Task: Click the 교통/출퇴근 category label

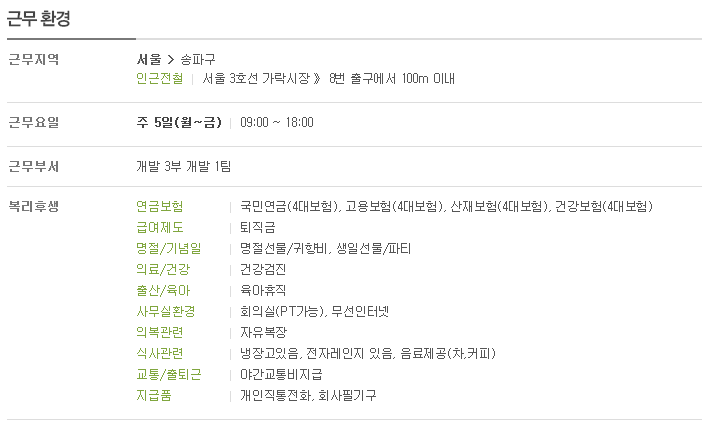Action: click(x=169, y=374)
